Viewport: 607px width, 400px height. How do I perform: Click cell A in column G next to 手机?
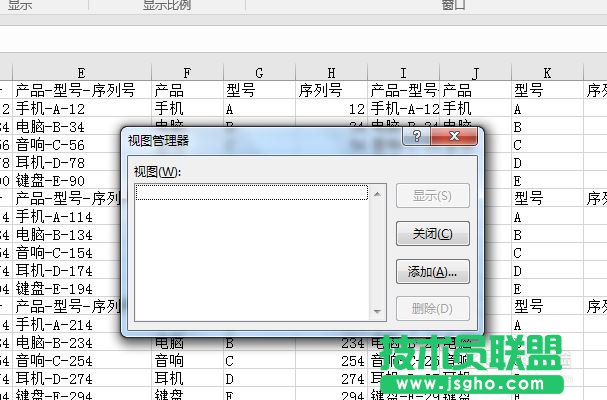(259, 109)
